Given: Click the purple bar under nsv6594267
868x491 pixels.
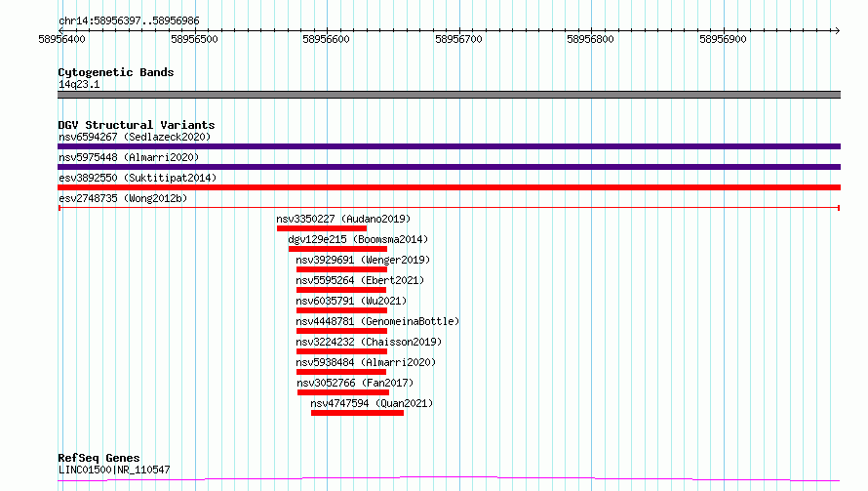Looking at the screenshot, I should 449,146.
